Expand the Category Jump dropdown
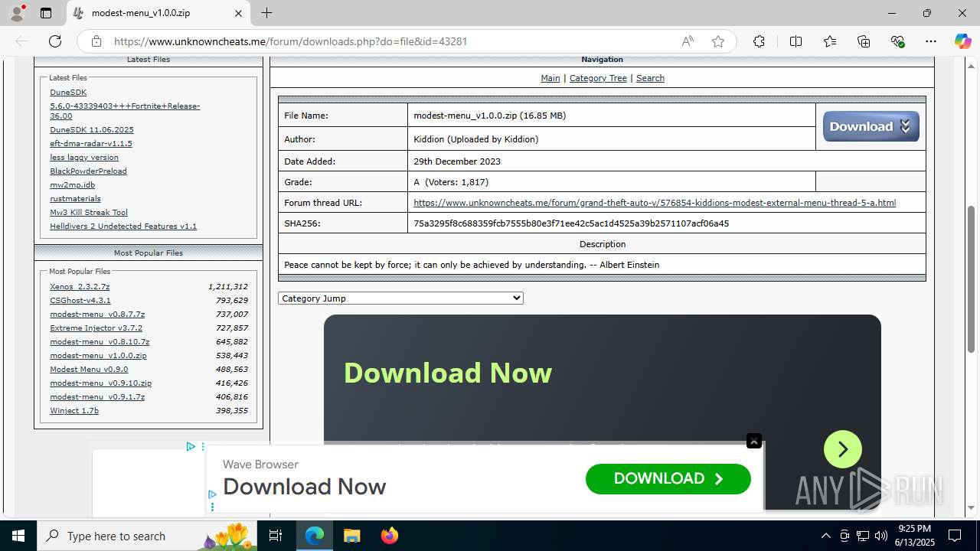 tap(400, 298)
